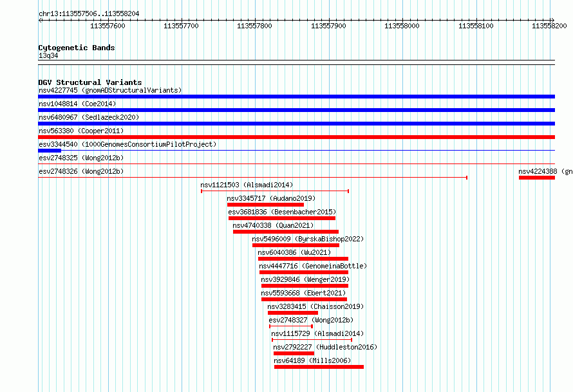573x392 pixels.
Task: Click the 113558000 ruler position label
Action: (x=402, y=26)
